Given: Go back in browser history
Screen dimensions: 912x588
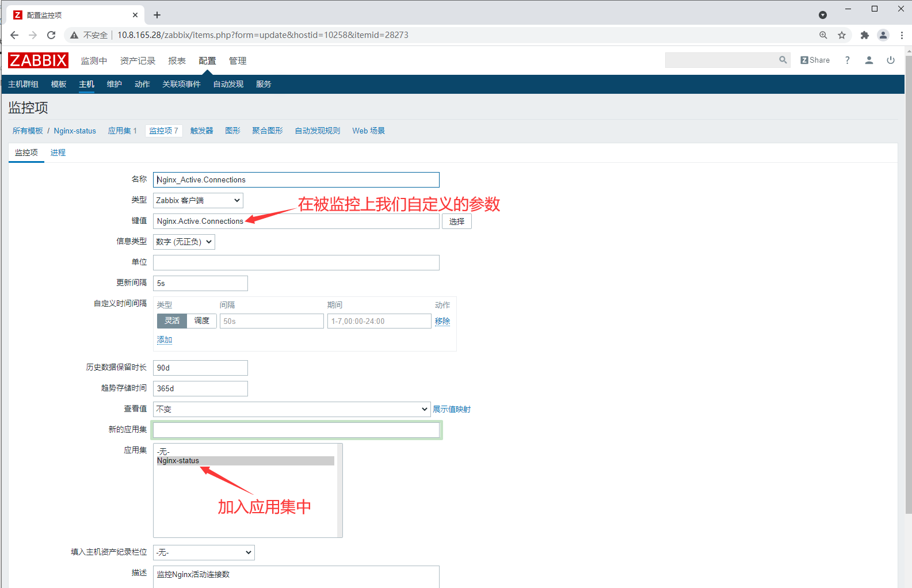Looking at the screenshot, I should pyautogui.click(x=14, y=35).
